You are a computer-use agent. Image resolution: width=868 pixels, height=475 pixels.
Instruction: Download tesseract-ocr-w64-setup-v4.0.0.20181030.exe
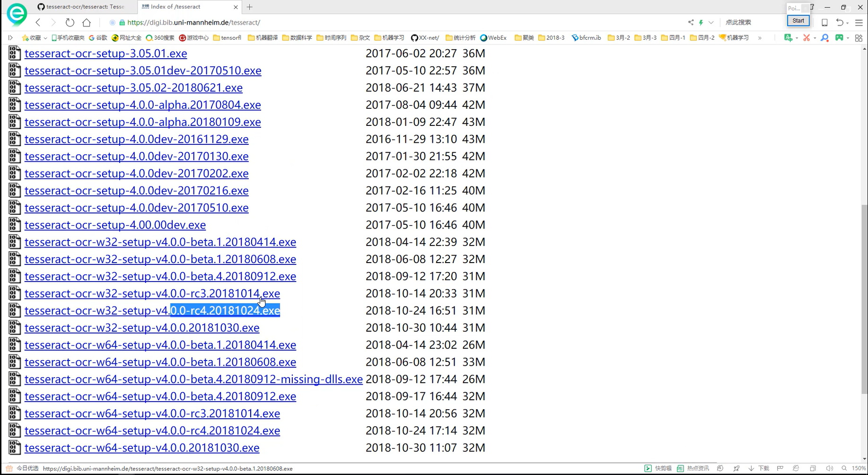(142, 448)
